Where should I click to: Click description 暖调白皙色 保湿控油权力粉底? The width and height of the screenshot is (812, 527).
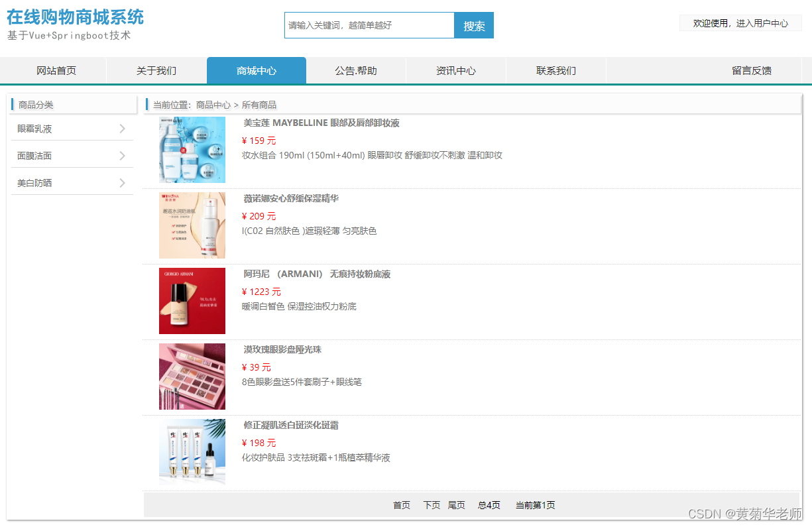click(299, 306)
